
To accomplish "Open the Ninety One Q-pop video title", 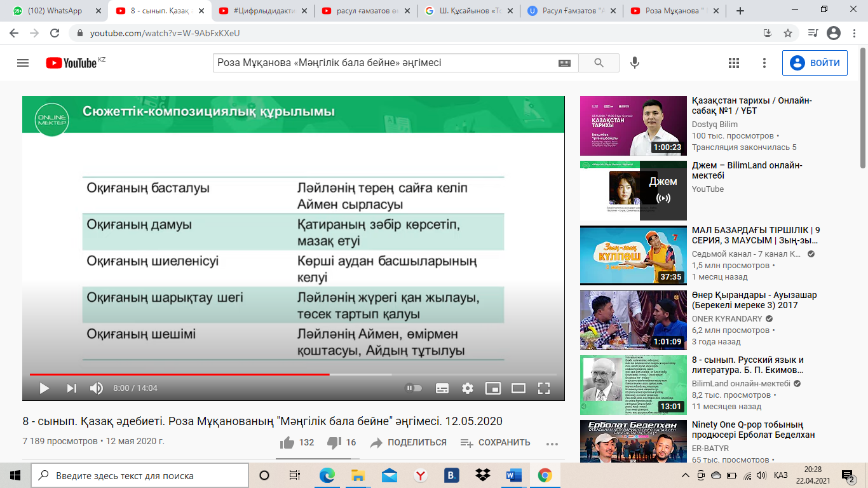I will pos(754,430).
